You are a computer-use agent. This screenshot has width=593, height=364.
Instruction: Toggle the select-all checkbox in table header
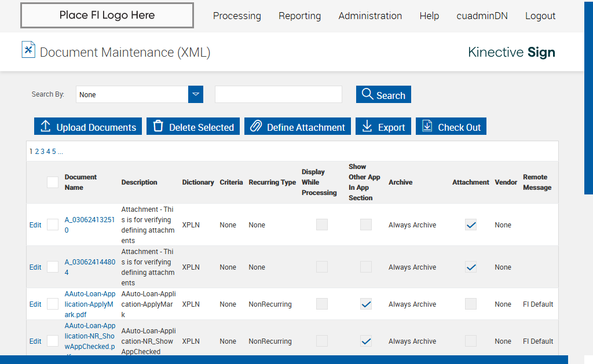53,182
